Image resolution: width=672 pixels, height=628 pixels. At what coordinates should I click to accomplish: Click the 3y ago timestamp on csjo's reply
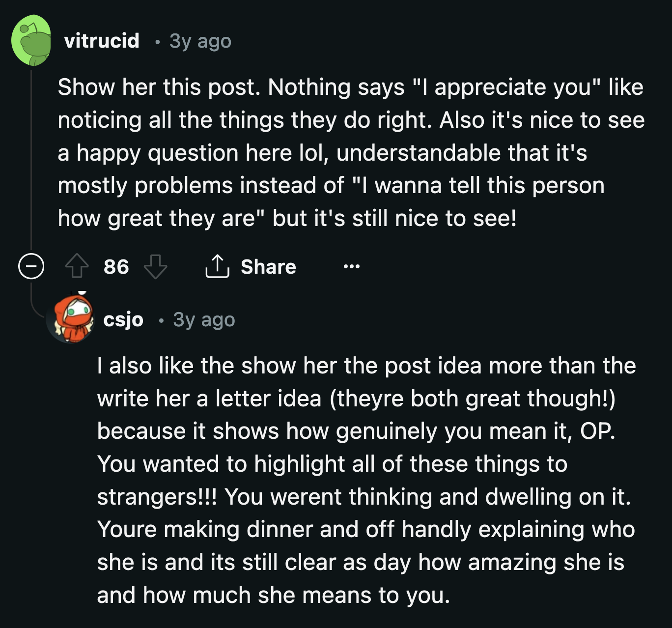(203, 319)
